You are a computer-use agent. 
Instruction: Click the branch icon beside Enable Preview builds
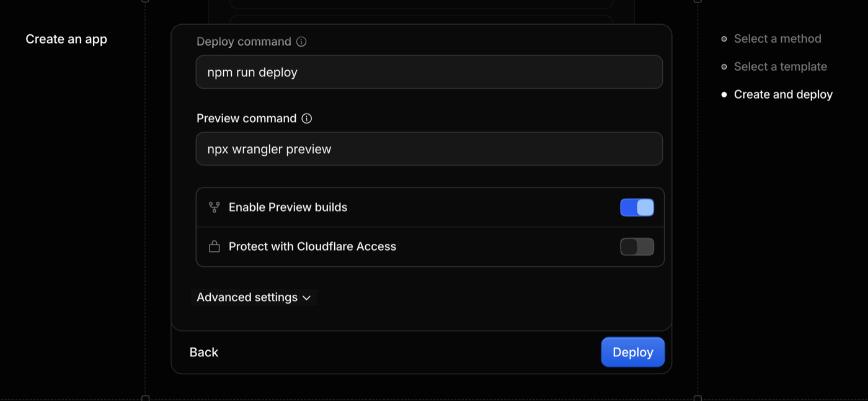click(214, 207)
